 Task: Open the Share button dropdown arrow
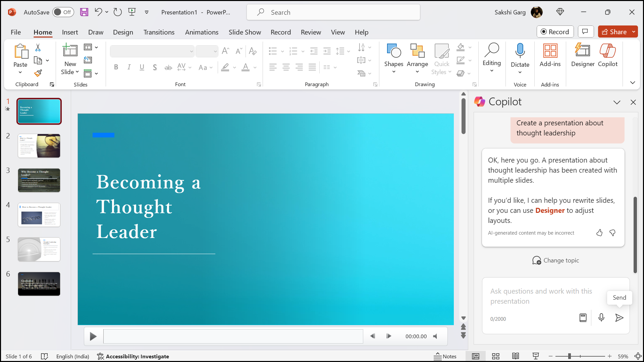click(x=634, y=32)
